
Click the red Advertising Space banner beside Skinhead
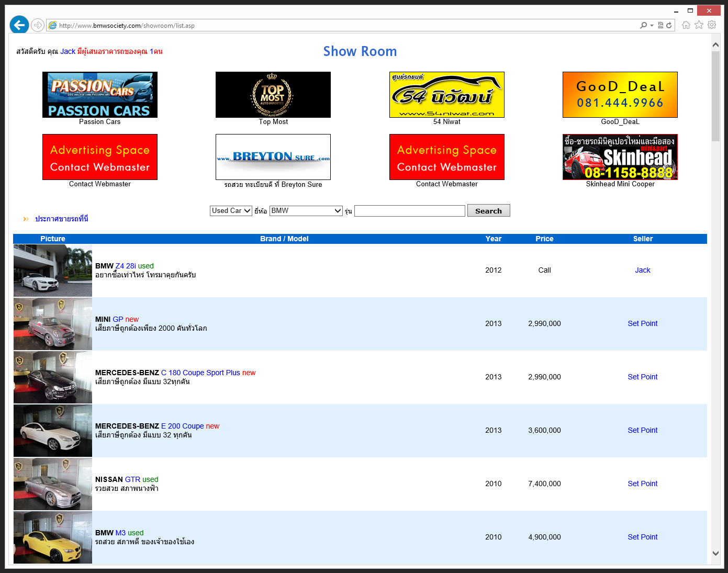click(x=447, y=157)
